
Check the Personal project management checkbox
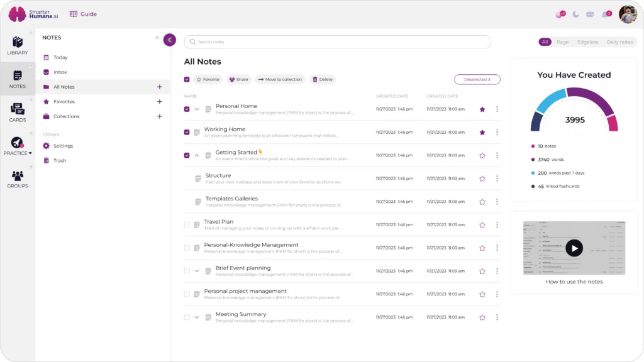coord(187,294)
